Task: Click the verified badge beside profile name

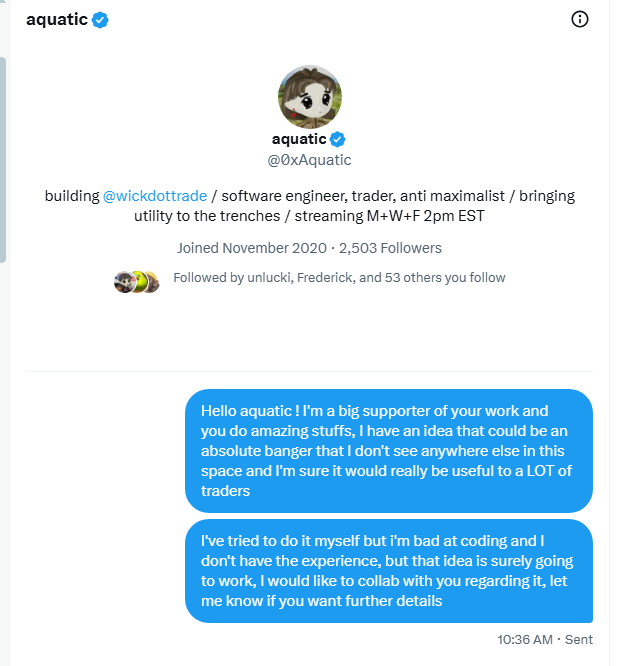Action: [338, 139]
